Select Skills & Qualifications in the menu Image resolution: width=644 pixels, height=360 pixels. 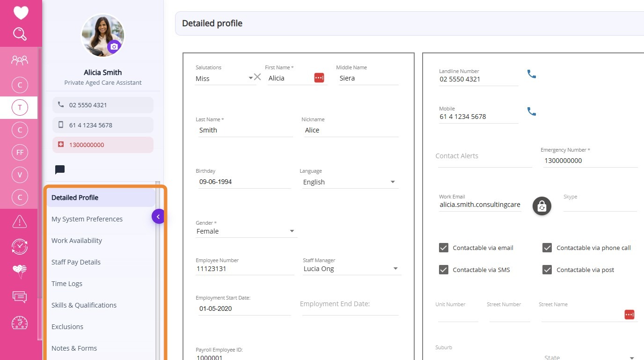pos(84,305)
